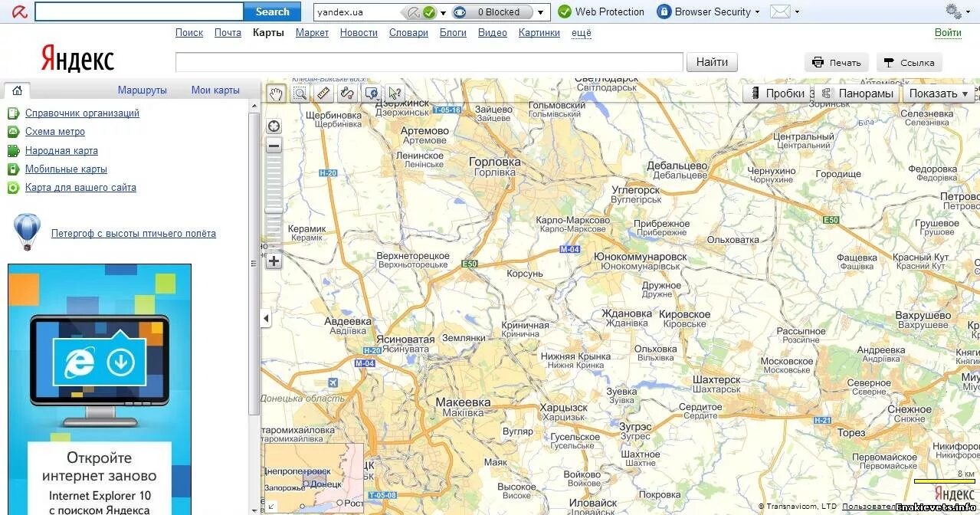The image size is (980, 515).
Task: Click the Avira logo icon in toolbar
Action: pos(19,11)
